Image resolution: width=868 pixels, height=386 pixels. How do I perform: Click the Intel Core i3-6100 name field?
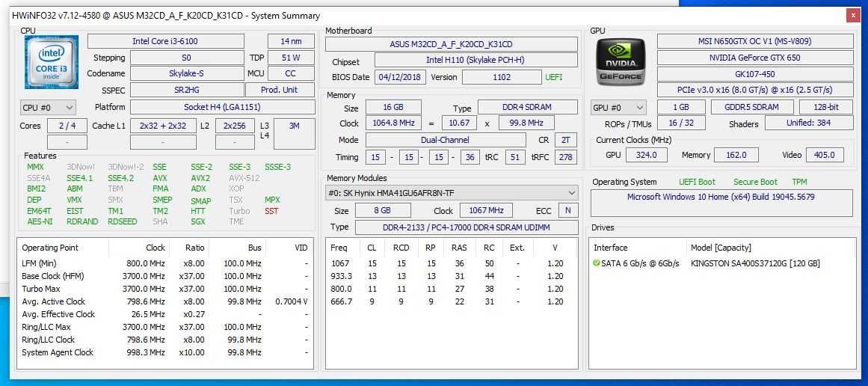(x=165, y=41)
